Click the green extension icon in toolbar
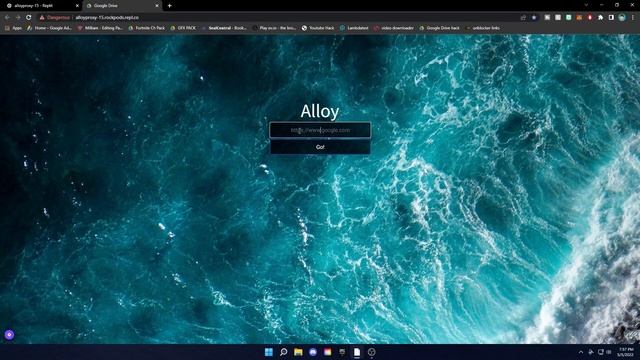This screenshot has height=360, width=640. point(569,18)
